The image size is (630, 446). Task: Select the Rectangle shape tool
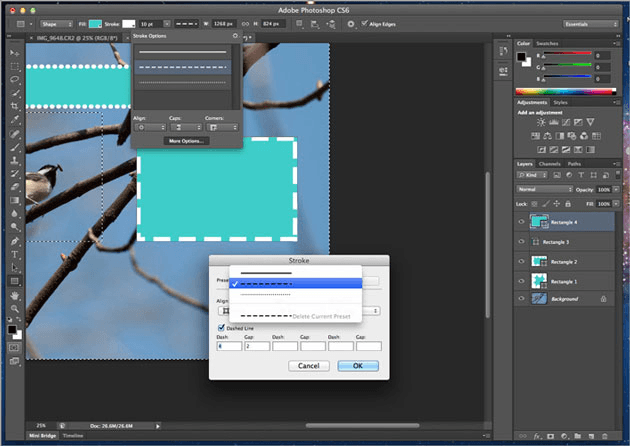click(x=15, y=282)
